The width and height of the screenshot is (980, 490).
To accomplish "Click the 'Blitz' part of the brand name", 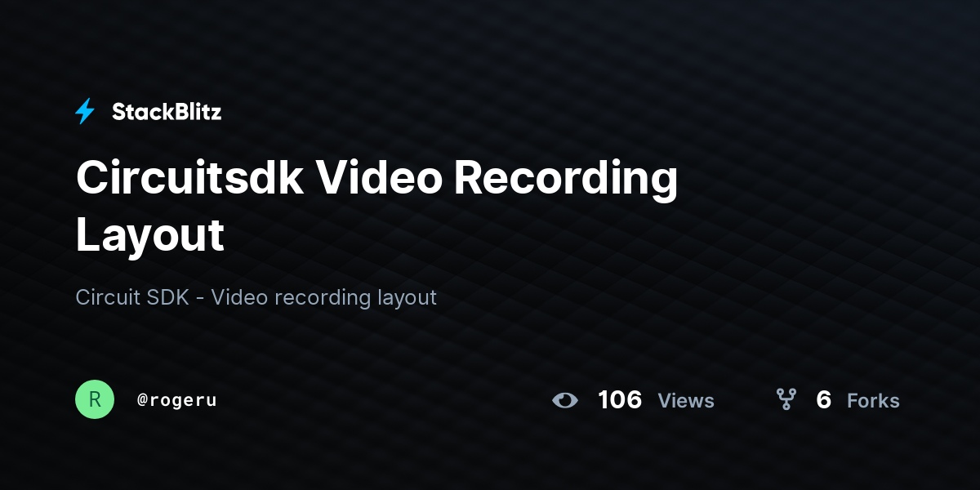I will pyautogui.click(x=194, y=112).
